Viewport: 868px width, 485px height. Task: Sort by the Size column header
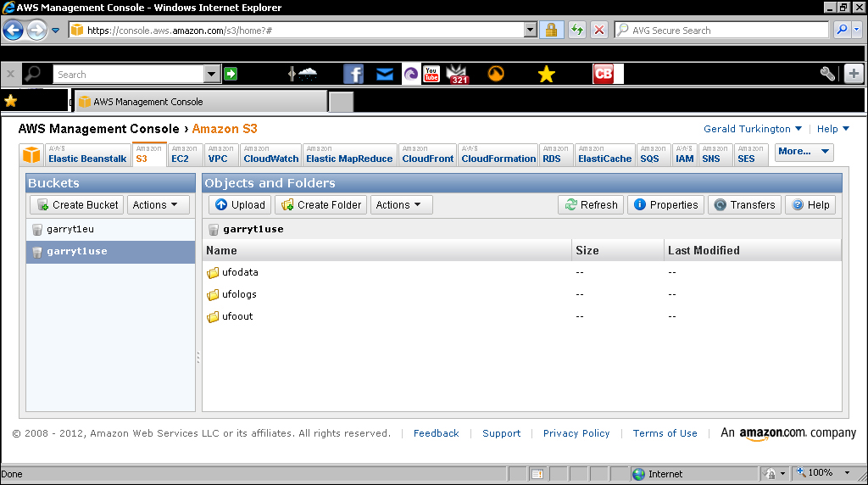pyautogui.click(x=617, y=251)
